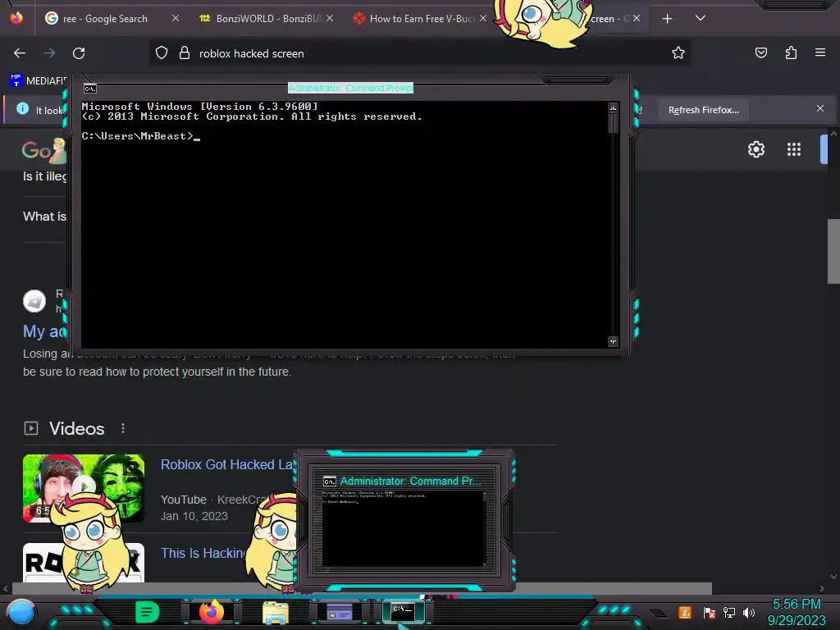The image size is (840, 630).
Task: Click the Start orb on the taskbar
Action: [x=21, y=613]
